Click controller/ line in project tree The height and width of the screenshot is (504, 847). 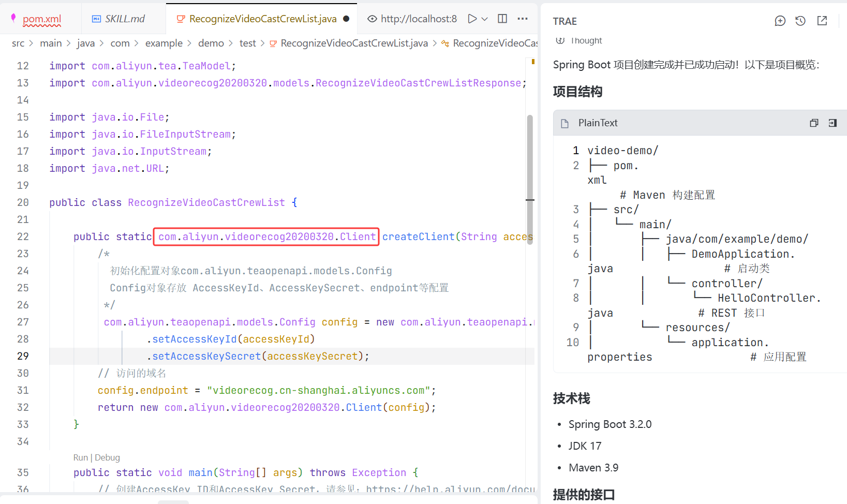coord(727,284)
